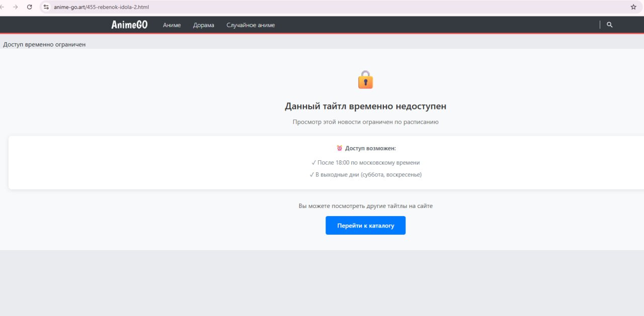Go to AnimeGO home logo

[x=129, y=25]
